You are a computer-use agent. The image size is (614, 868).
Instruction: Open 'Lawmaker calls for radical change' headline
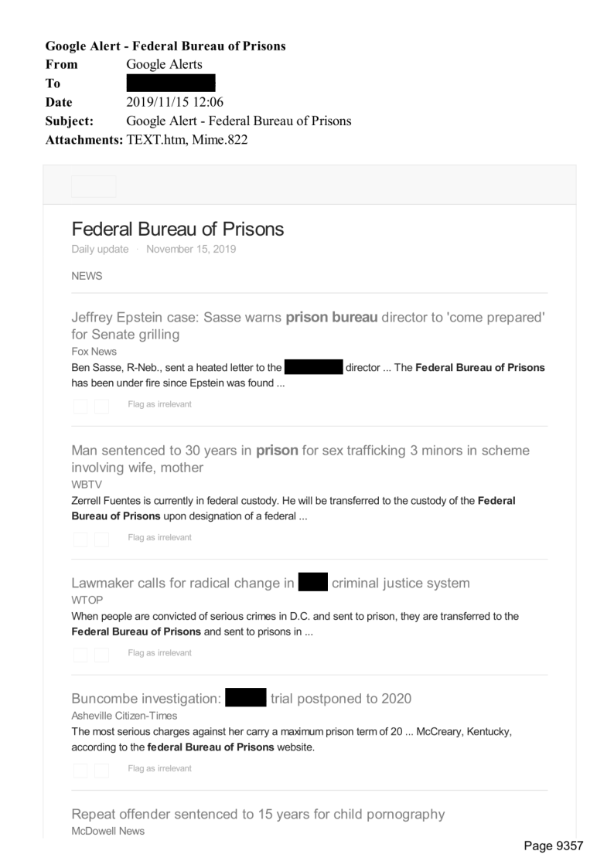[x=182, y=583]
